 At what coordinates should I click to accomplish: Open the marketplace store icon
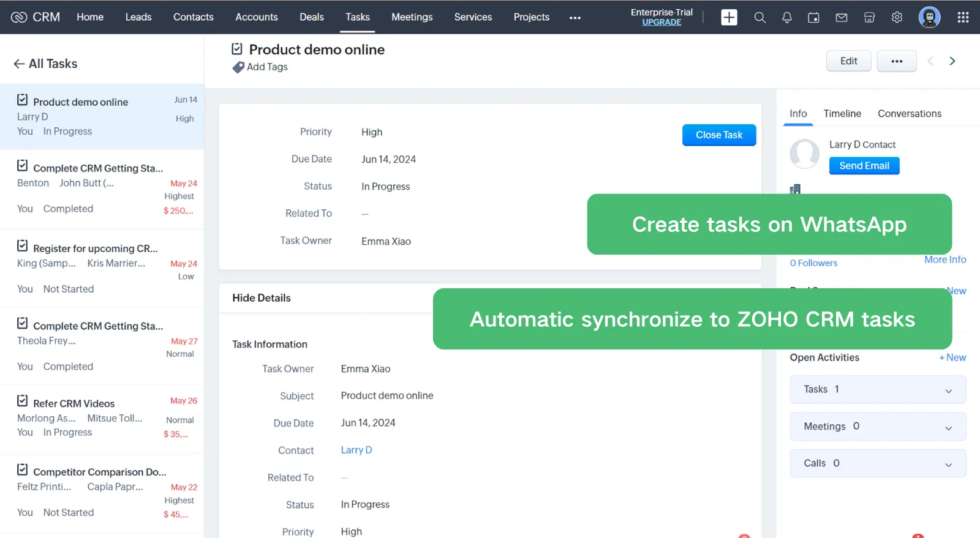(869, 17)
